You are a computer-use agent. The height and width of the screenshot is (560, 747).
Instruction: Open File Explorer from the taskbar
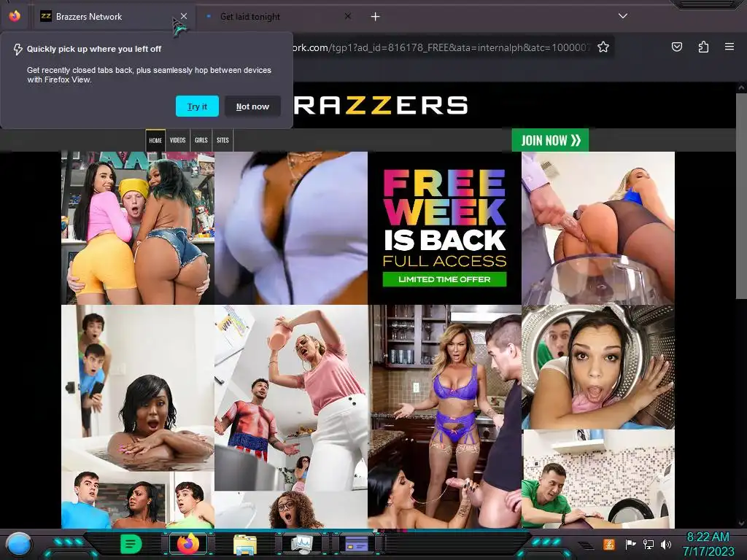click(x=245, y=544)
